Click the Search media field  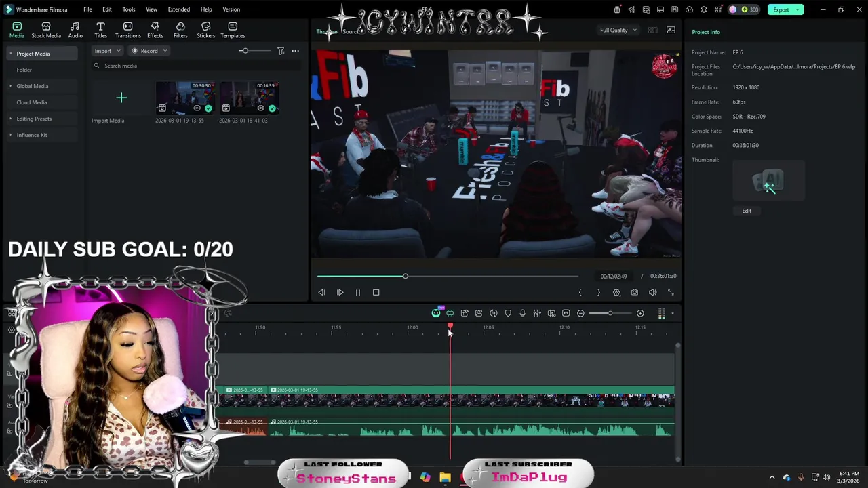coord(197,66)
